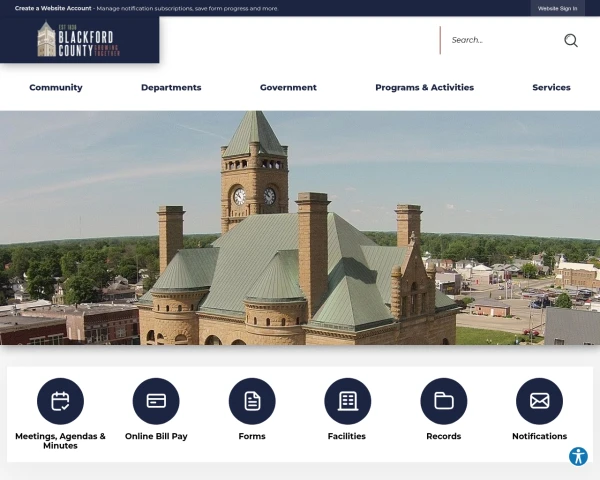Screen dimensions: 600x480
Task: Click the Blackford County logo
Action: click(x=79, y=39)
